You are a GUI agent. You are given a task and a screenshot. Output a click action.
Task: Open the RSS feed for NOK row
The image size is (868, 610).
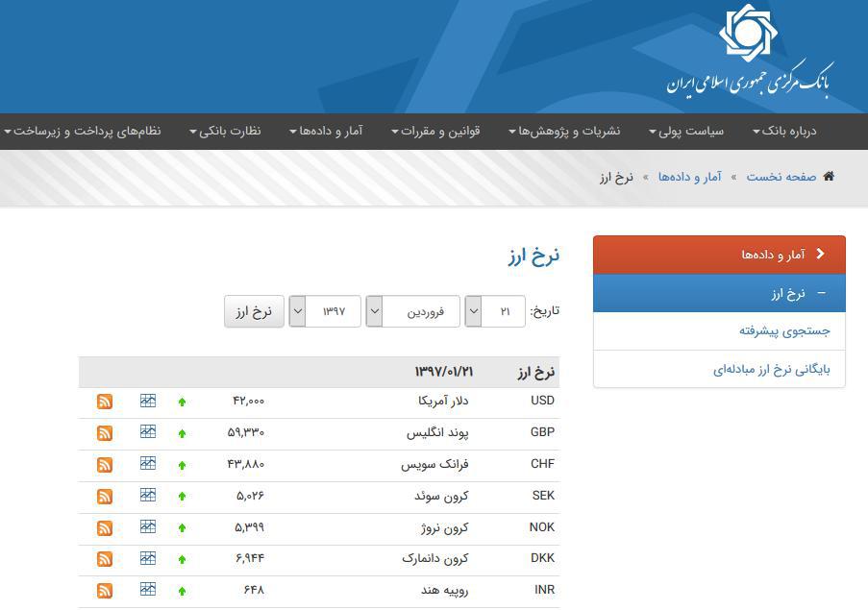pyautogui.click(x=105, y=527)
